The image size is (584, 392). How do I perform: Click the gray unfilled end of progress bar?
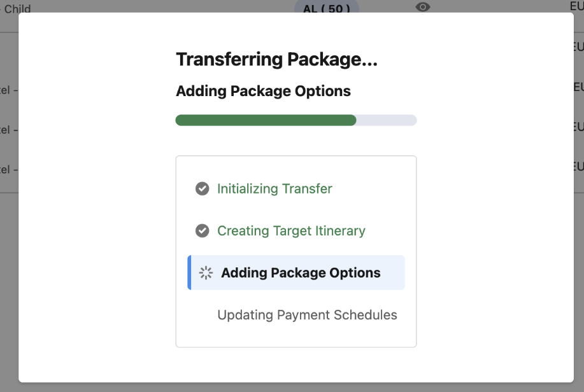pyautogui.click(x=387, y=120)
